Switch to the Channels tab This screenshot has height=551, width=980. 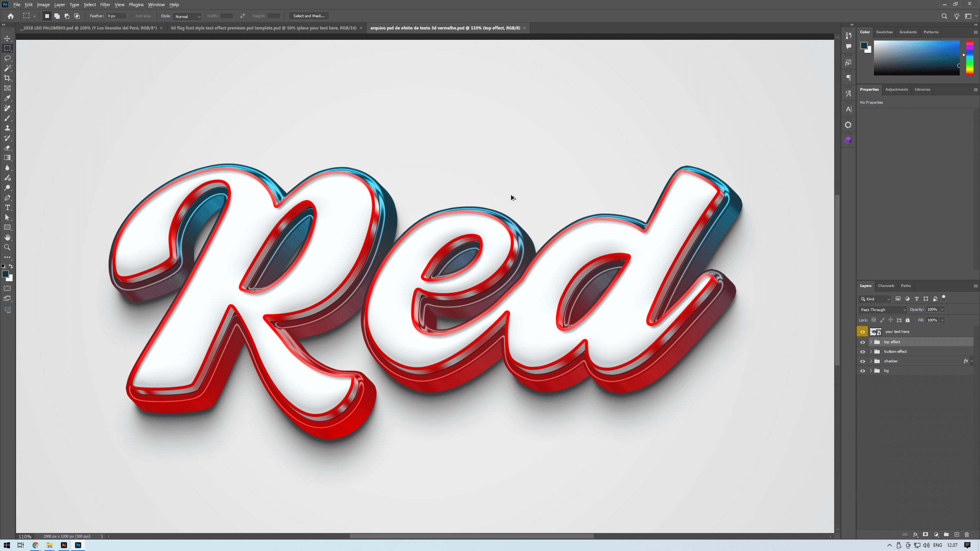[x=886, y=285]
